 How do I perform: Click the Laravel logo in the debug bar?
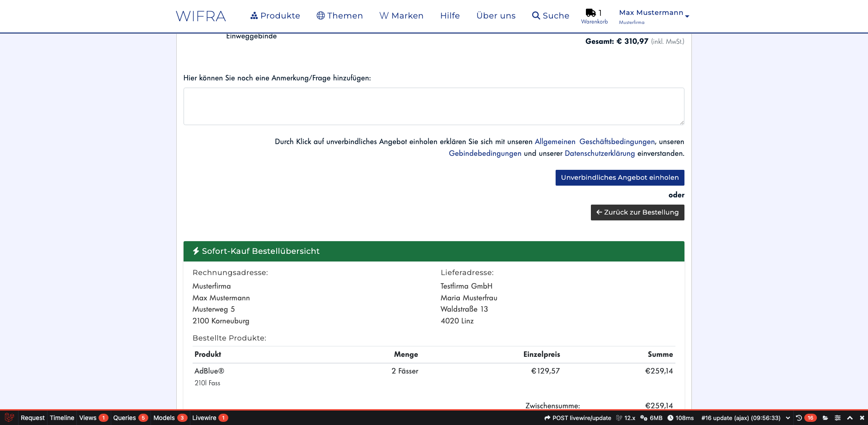point(9,418)
